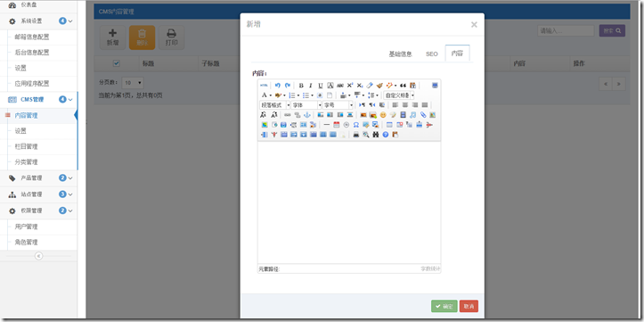This screenshot has height=322, width=644.
Task: Open editor help via question mark icon
Action: [386, 135]
